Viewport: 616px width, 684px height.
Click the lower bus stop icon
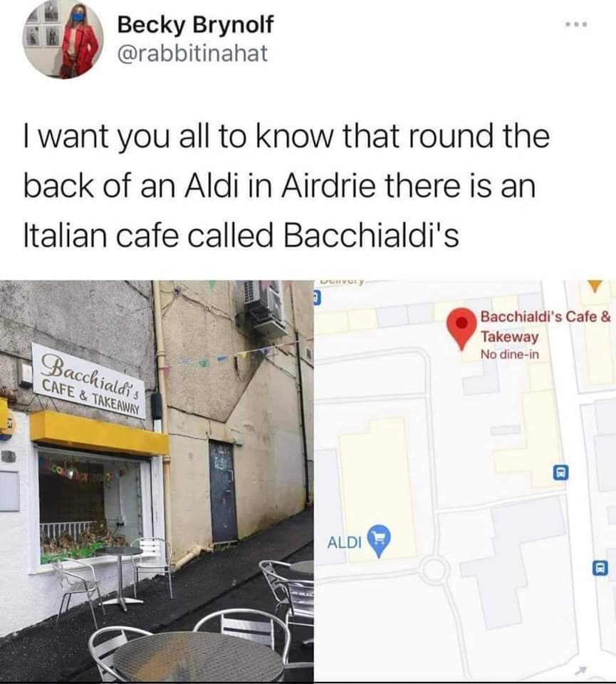(600, 568)
